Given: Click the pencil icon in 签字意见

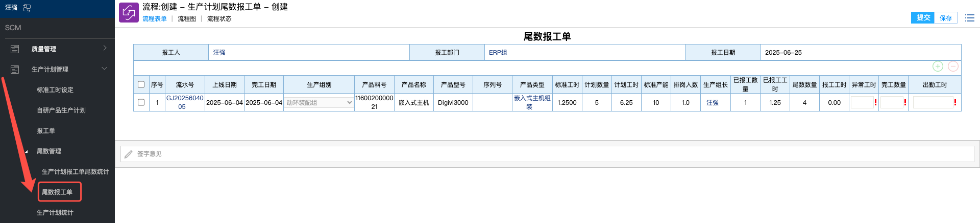Looking at the screenshot, I should (129, 154).
